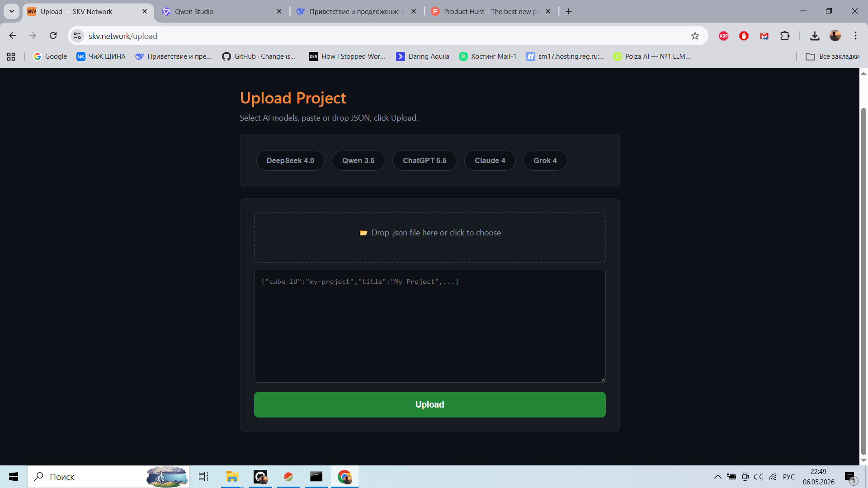View site information icon in address bar
The image size is (868, 488).
click(x=77, y=36)
